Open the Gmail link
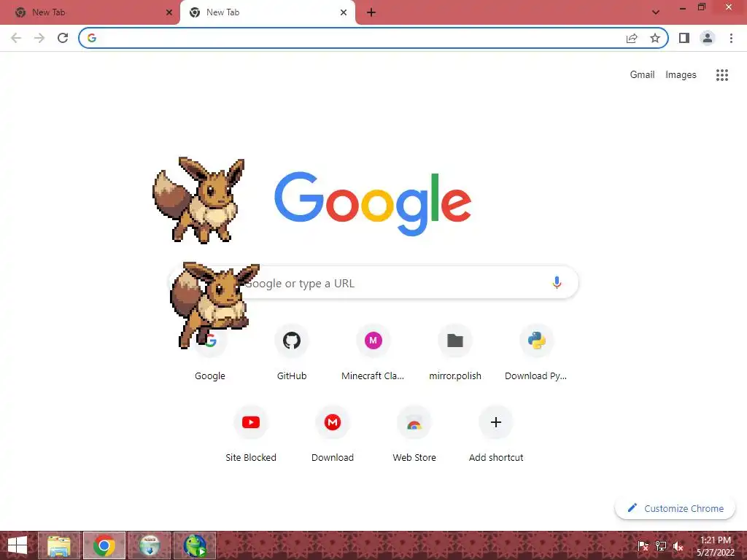The width and height of the screenshot is (747, 560). tap(642, 75)
